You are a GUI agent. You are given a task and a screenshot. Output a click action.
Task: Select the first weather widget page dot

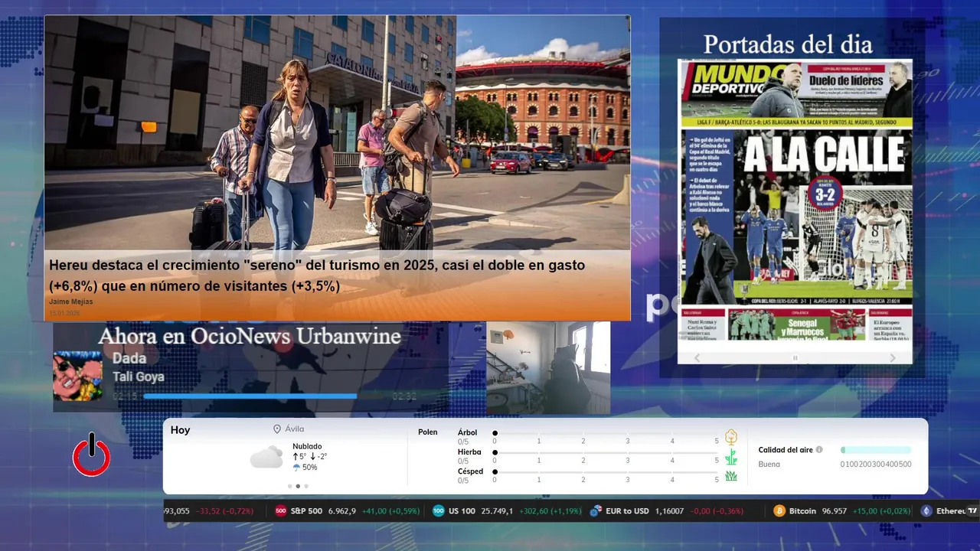pyautogui.click(x=289, y=486)
